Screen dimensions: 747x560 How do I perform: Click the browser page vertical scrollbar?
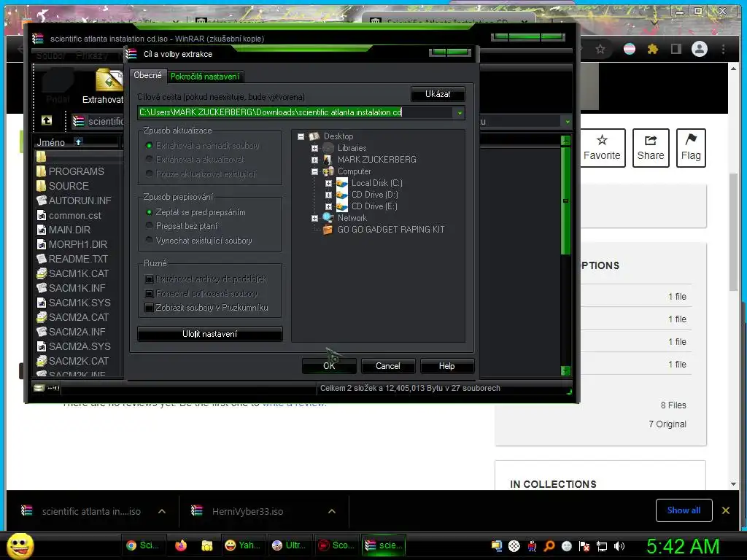[734, 231]
